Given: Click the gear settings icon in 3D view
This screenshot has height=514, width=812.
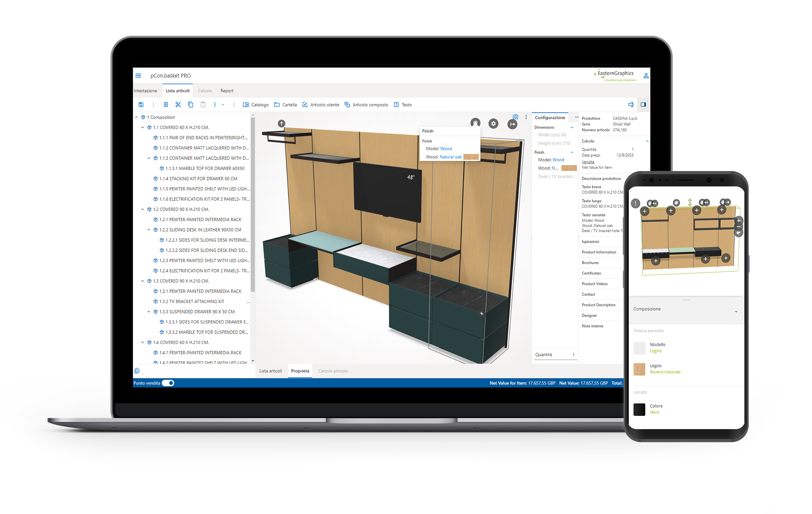Looking at the screenshot, I should click(493, 124).
